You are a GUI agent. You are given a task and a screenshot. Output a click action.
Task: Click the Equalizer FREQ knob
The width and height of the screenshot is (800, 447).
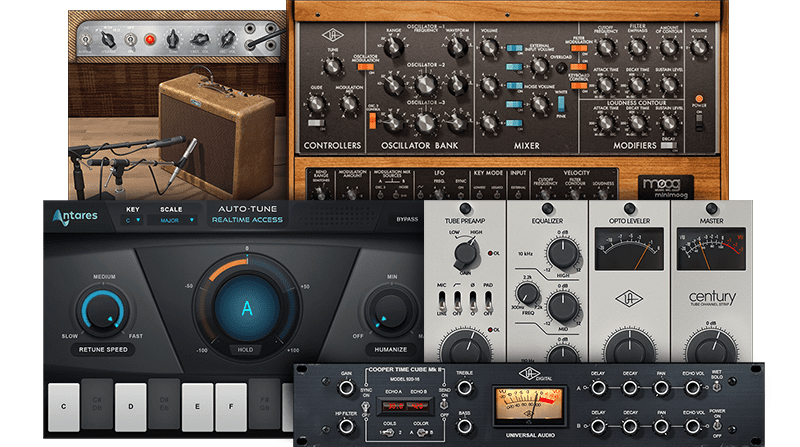[x=528, y=294]
